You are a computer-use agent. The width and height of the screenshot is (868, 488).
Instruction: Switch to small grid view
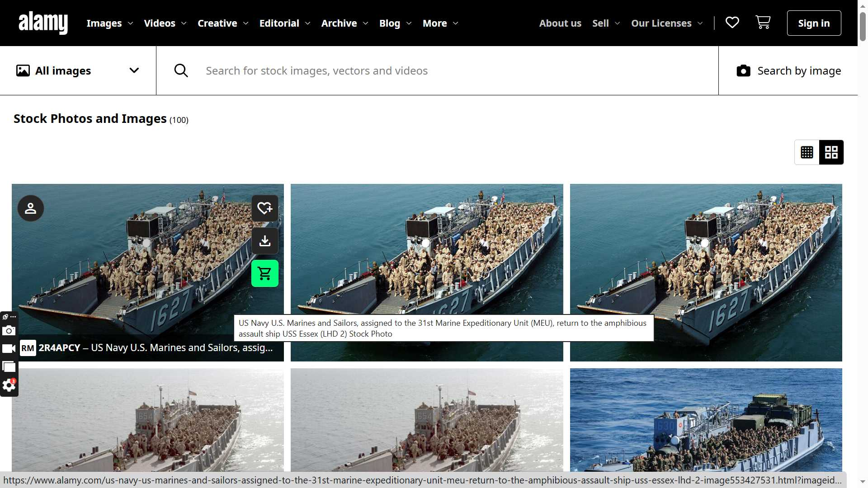807,152
